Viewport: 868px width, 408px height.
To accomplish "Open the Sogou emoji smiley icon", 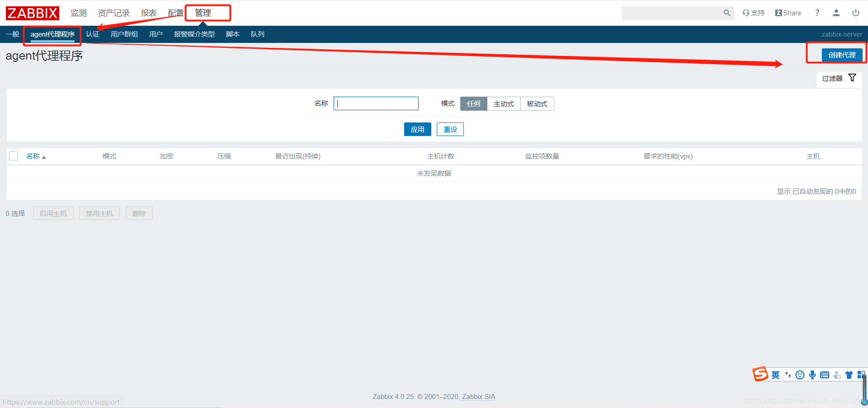I will 800,375.
